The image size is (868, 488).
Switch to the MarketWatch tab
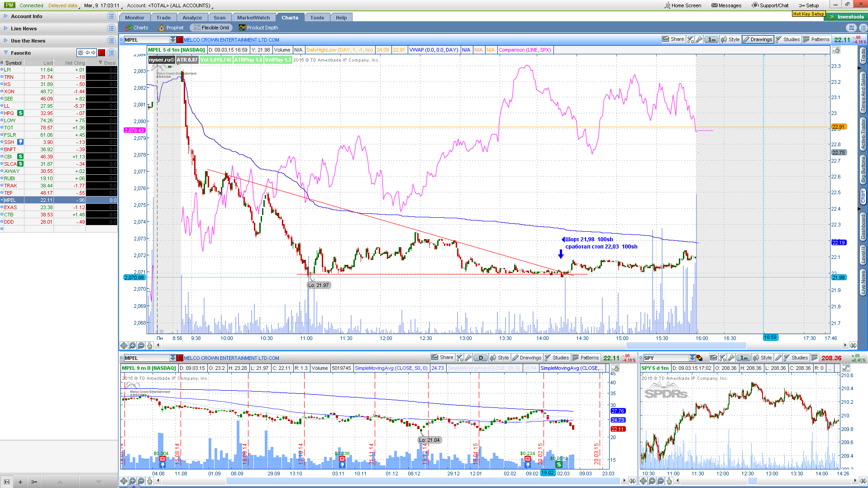pyautogui.click(x=253, y=18)
